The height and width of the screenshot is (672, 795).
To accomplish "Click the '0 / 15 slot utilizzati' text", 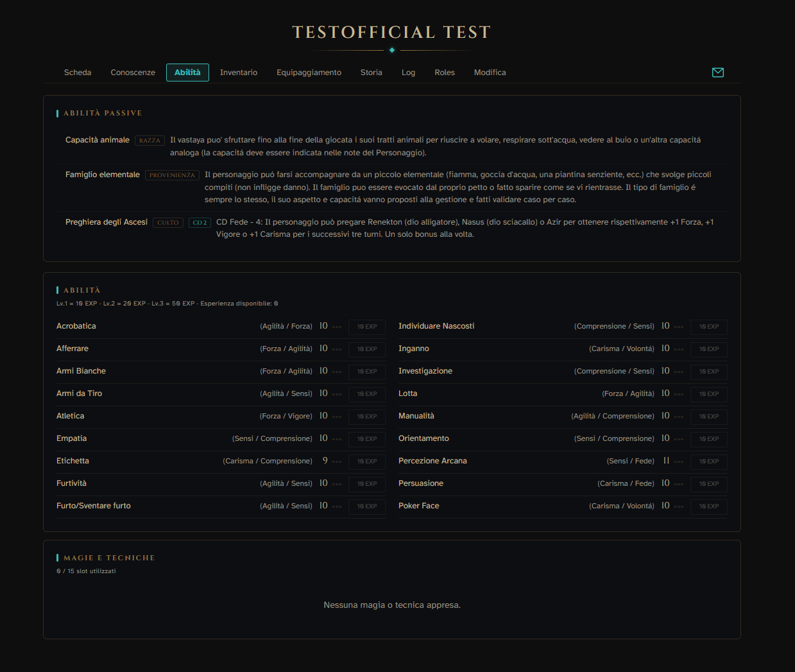I will (x=86, y=571).
